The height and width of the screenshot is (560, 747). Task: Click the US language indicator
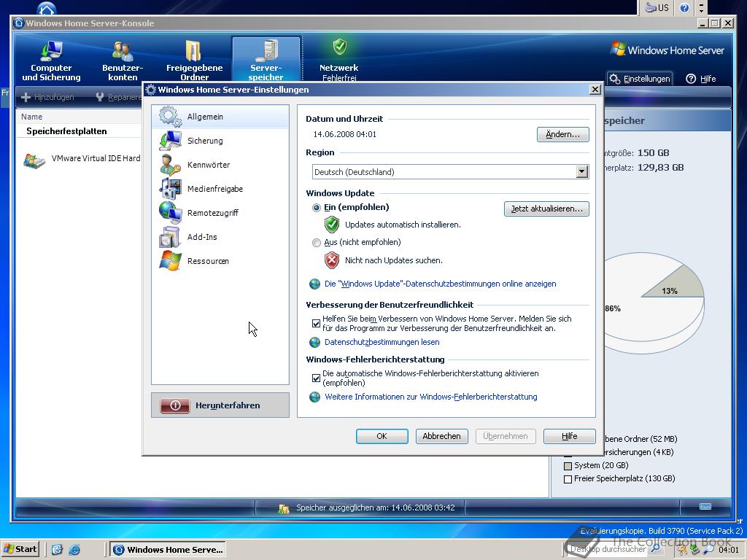tap(657, 7)
